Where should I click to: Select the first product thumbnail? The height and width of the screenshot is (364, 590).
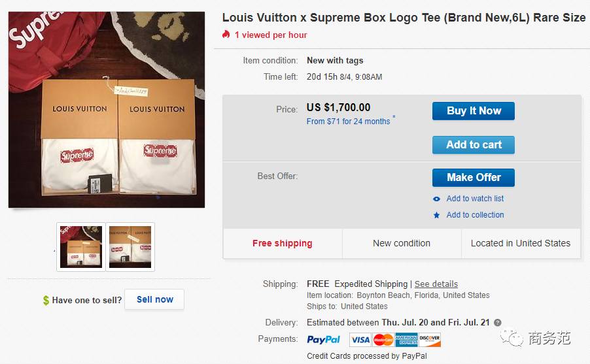coord(81,246)
